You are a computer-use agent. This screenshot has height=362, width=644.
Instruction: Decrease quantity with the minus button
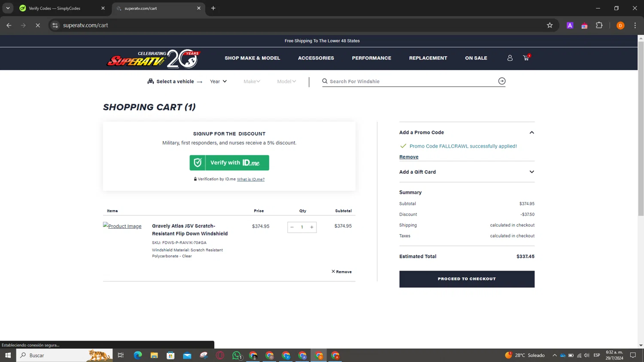292,227
